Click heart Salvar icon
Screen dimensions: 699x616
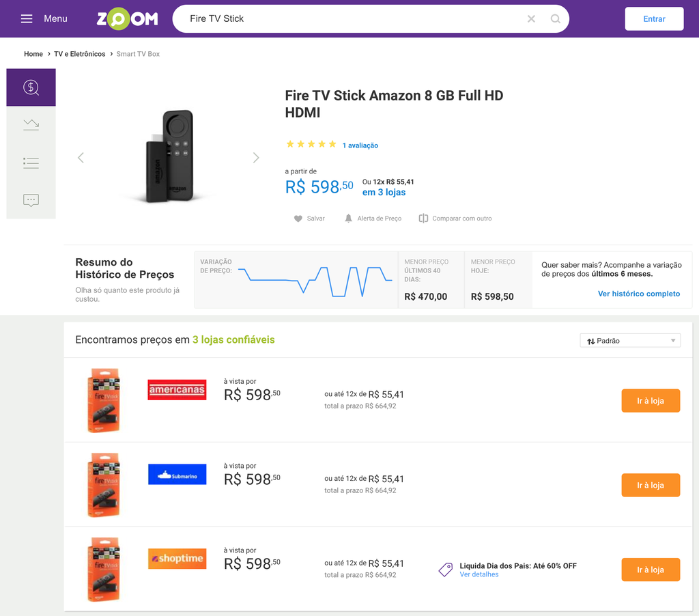(298, 219)
